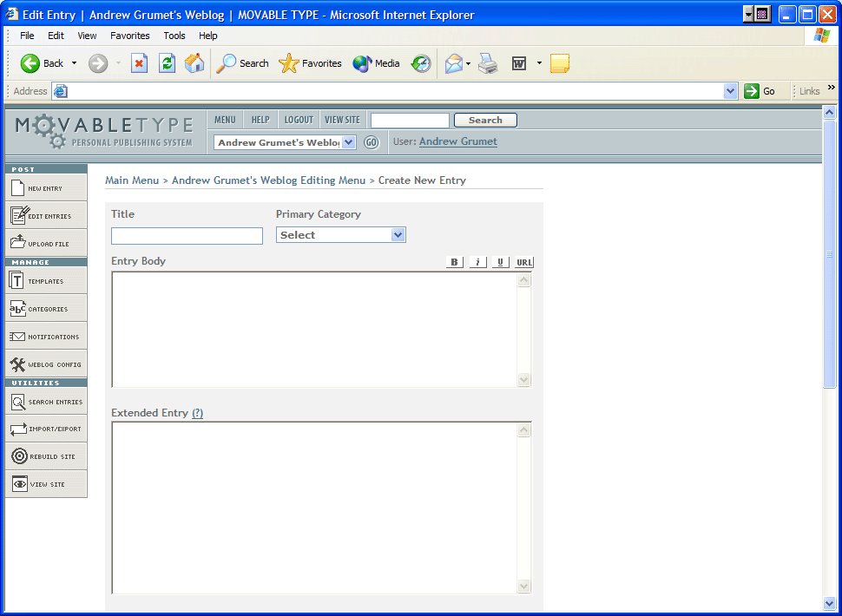
Task: Open New Entry in the Post sidebar
Action: pos(46,187)
